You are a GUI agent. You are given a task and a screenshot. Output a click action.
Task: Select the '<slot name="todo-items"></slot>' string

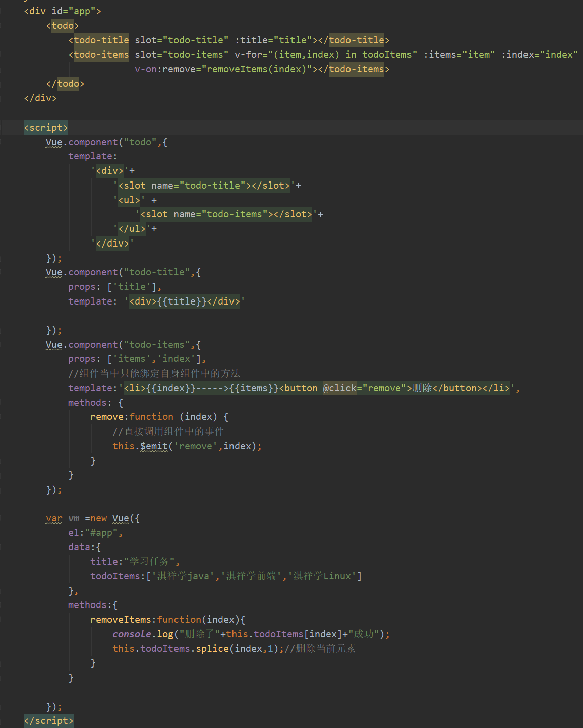pos(226,214)
